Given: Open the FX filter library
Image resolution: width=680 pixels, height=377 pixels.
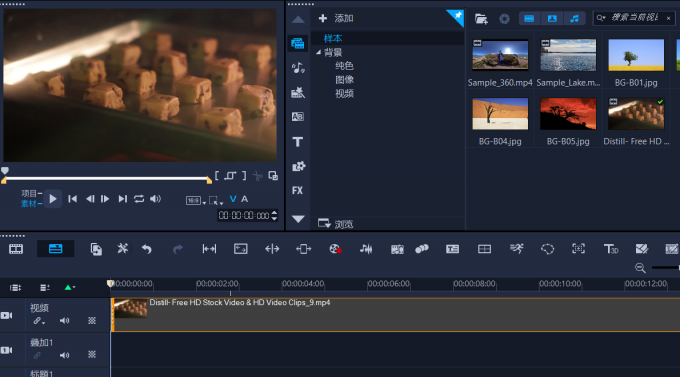Looking at the screenshot, I should (298, 190).
